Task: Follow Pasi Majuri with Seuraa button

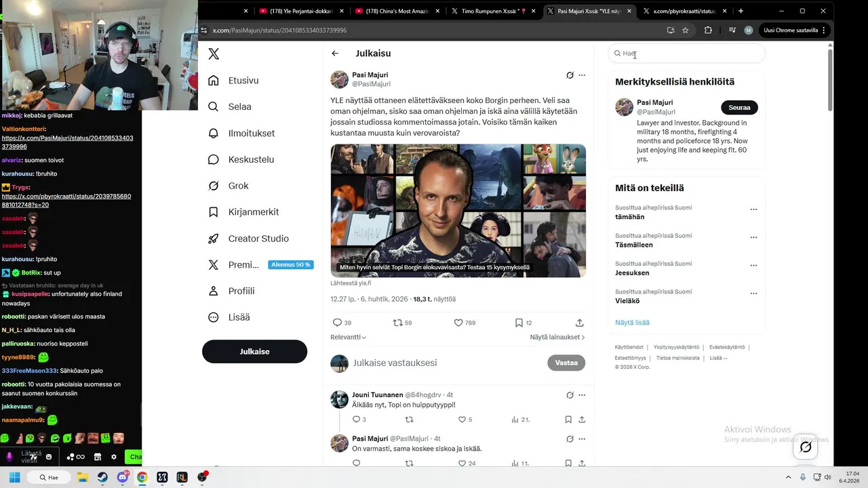Action: pos(739,107)
